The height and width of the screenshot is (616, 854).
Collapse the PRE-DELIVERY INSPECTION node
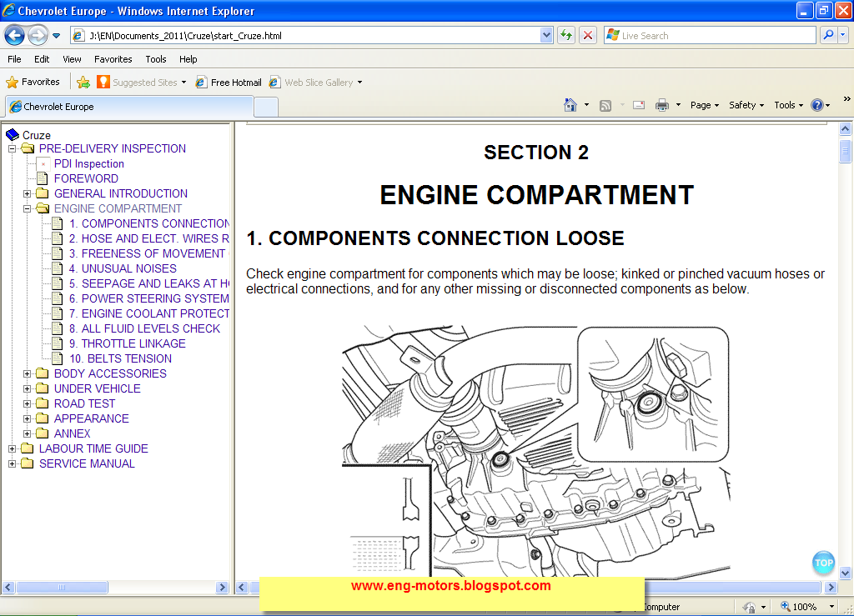point(12,148)
